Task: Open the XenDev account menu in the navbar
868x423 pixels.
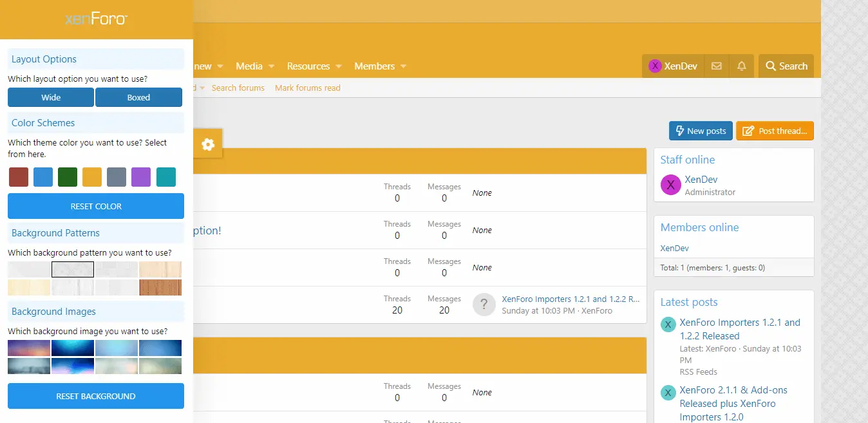Action: pos(673,66)
